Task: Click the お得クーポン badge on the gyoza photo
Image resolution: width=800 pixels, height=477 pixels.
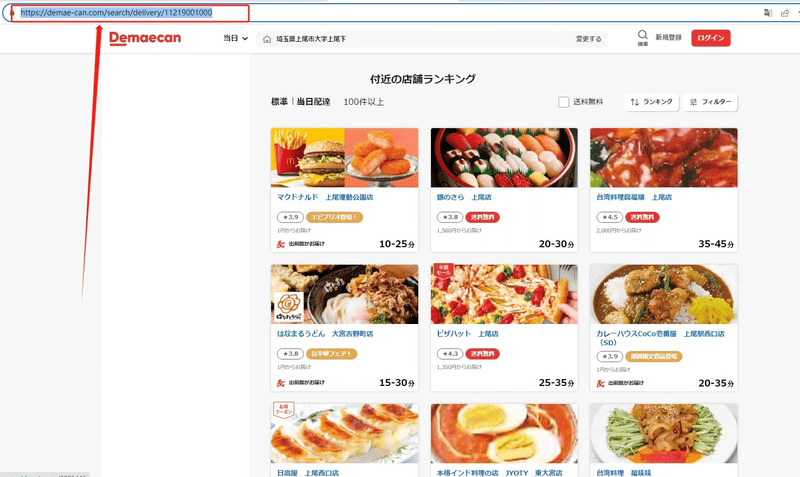Action: click(x=284, y=409)
